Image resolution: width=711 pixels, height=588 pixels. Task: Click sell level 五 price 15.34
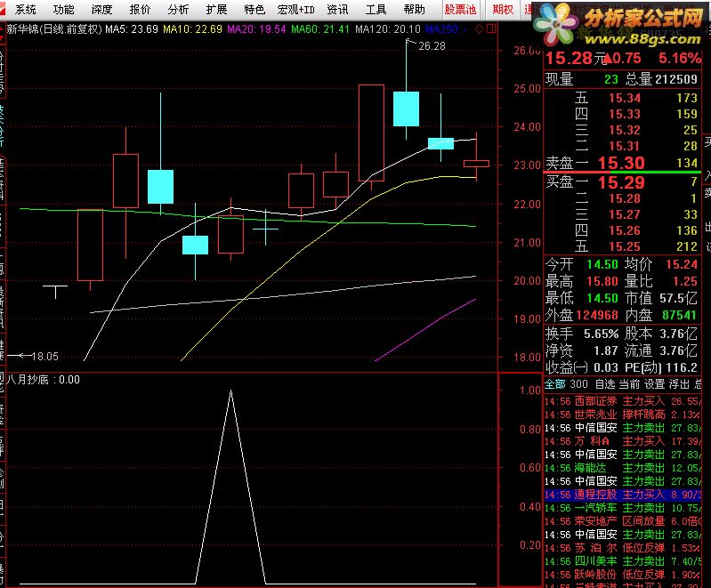[x=625, y=98]
